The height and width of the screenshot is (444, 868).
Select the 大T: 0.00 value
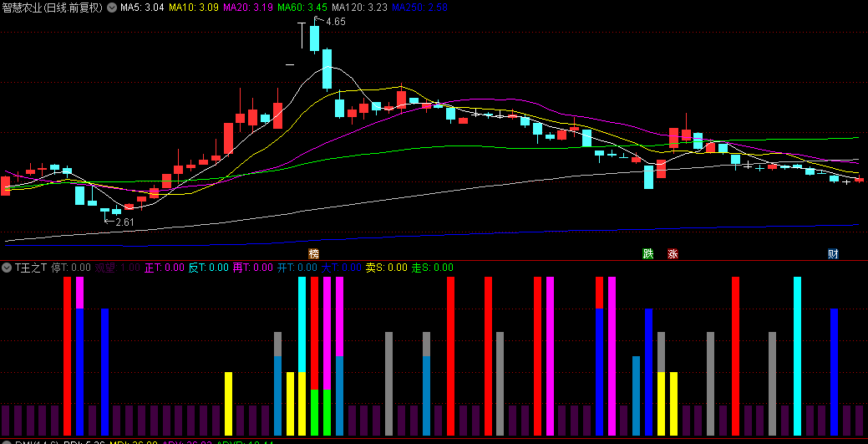tap(342, 268)
